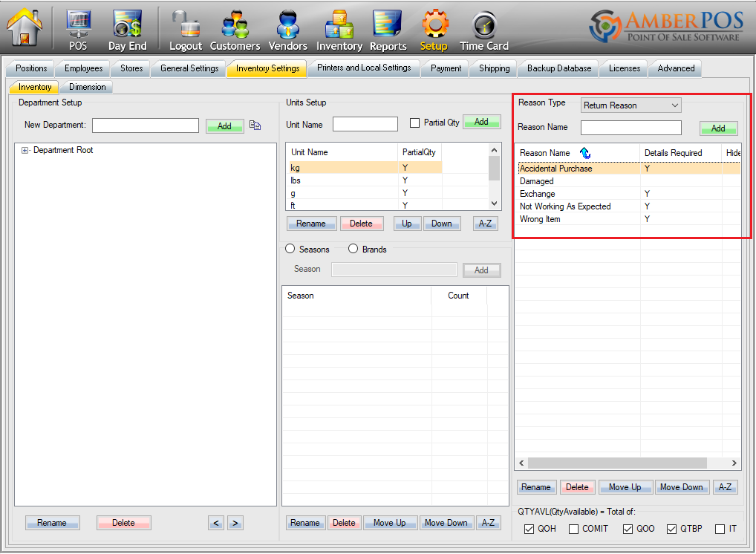Uncheck the QOO checkbox
The width and height of the screenshot is (756, 554).
coord(628,529)
